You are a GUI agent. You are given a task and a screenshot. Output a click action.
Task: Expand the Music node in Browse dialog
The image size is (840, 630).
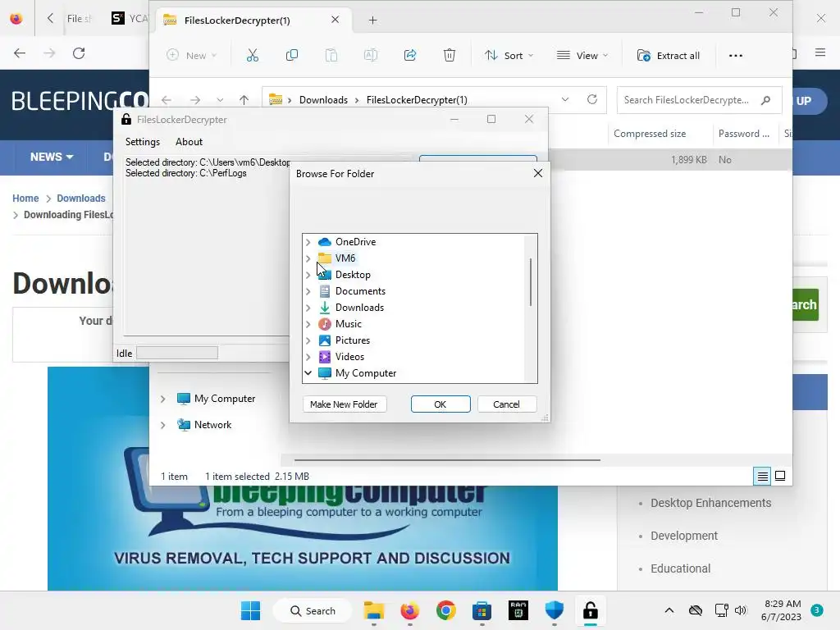[x=308, y=324]
